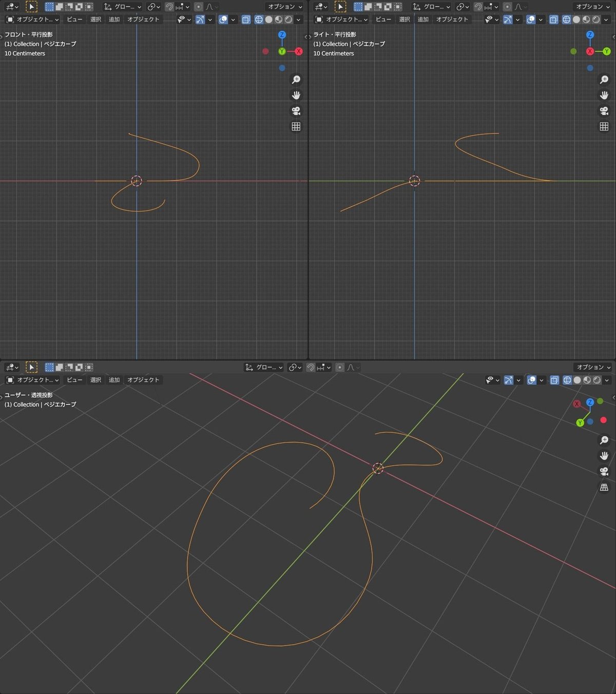Open the オブジェクト menu in the front view
Screen dimensions: 616x694
click(143, 20)
